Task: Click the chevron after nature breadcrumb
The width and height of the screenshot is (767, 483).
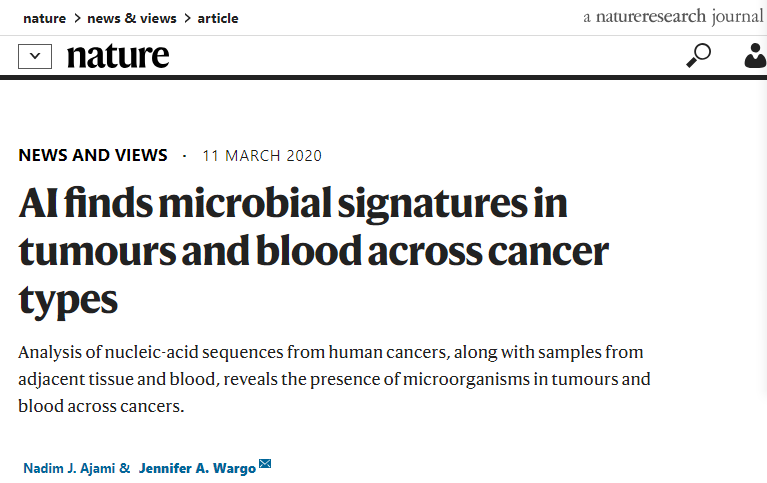Action: point(77,19)
